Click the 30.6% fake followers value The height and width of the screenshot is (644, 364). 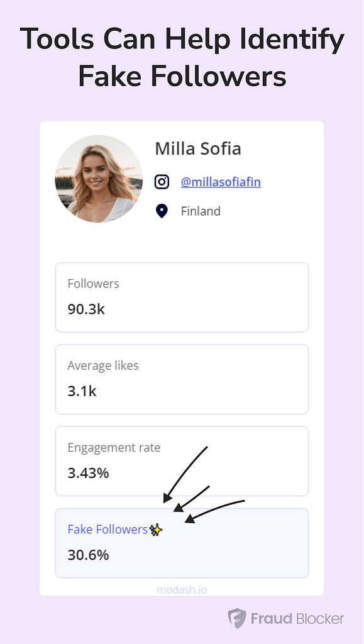pyautogui.click(x=88, y=555)
